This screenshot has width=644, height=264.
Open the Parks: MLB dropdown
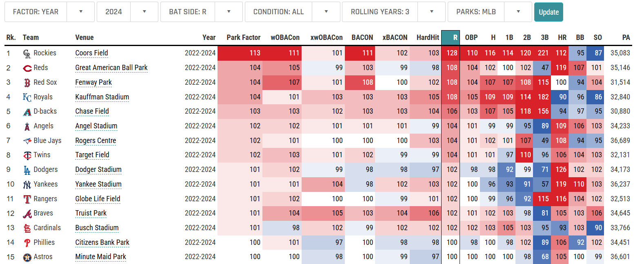[489, 12]
